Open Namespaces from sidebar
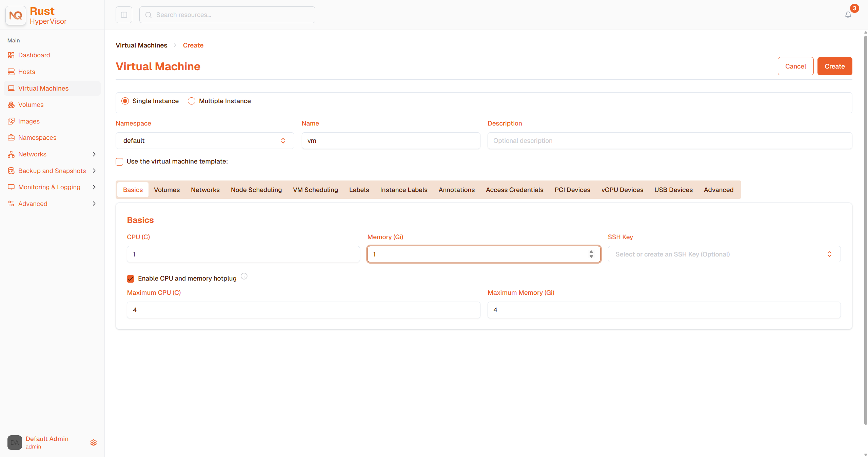The height and width of the screenshot is (457, 868). pos(52,138)
